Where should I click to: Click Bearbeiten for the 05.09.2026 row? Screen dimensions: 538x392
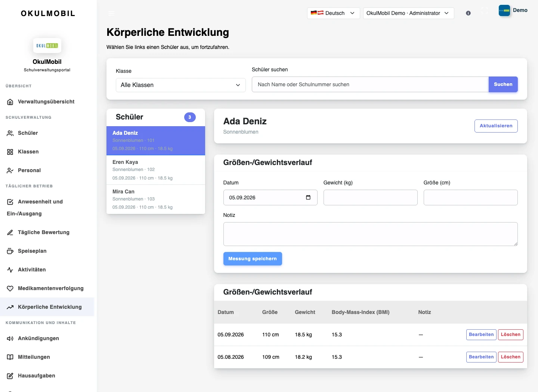(x=481, y=335)
